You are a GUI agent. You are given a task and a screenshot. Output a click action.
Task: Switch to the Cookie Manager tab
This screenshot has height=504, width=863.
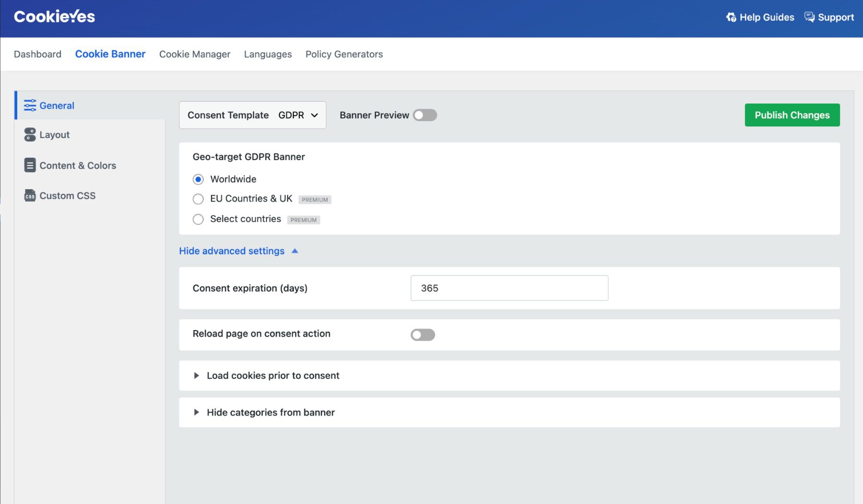(x=195, y=54)
